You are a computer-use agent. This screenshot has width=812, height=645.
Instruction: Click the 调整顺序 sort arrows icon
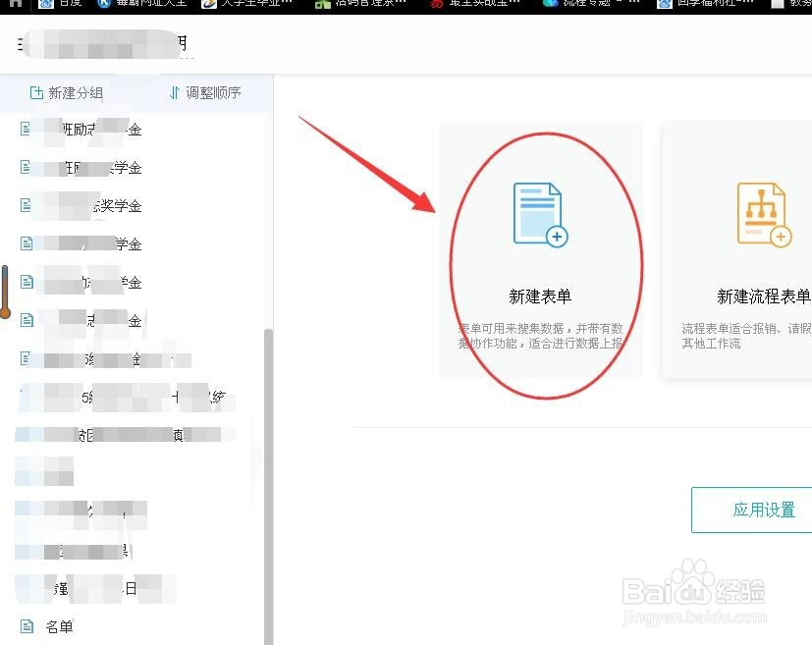pos(175,93)
